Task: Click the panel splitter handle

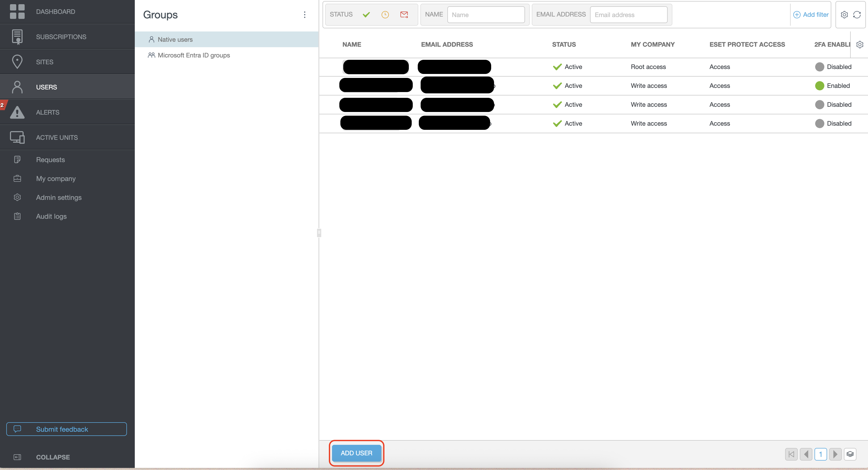Action: click(319, 232)
